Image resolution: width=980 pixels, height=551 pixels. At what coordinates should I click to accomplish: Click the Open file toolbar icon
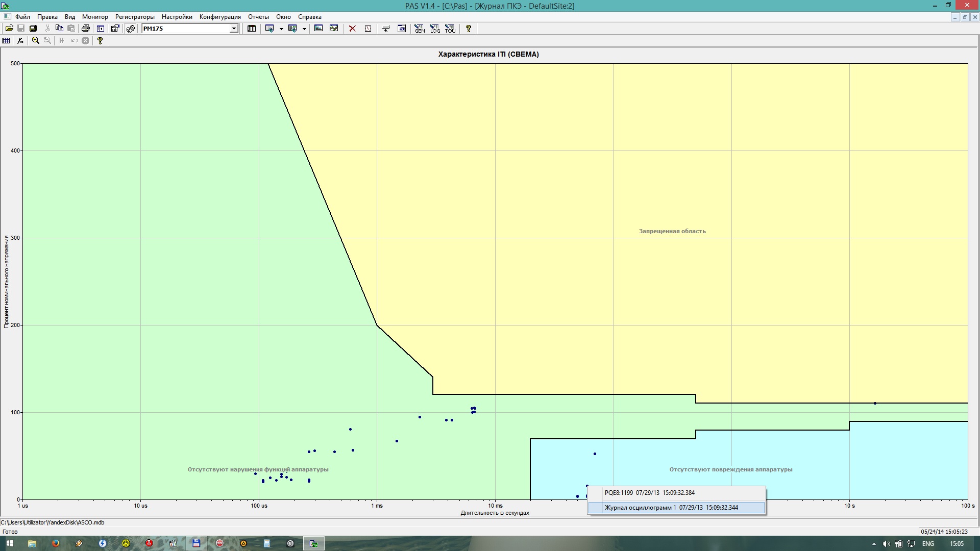[x=9, y=29]
